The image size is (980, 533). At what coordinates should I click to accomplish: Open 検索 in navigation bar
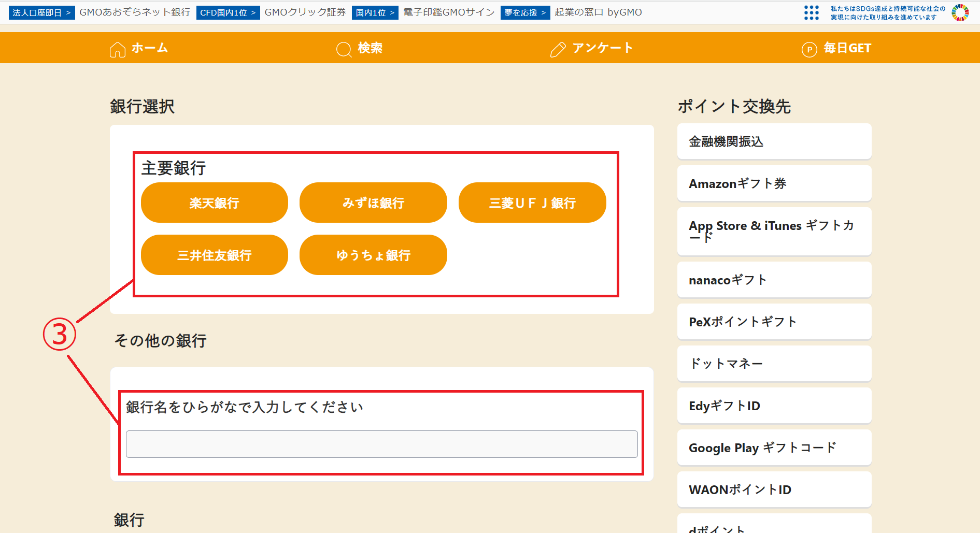tap(370, 48)
